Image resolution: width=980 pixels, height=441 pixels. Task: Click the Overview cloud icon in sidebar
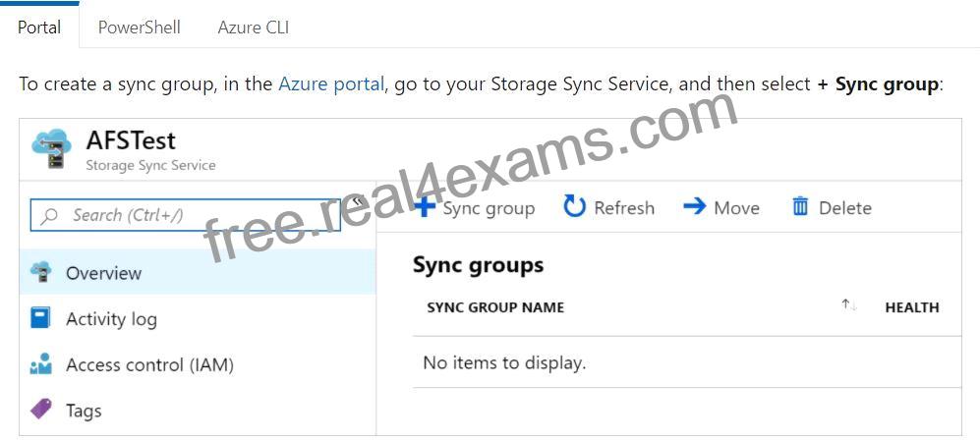41,272
